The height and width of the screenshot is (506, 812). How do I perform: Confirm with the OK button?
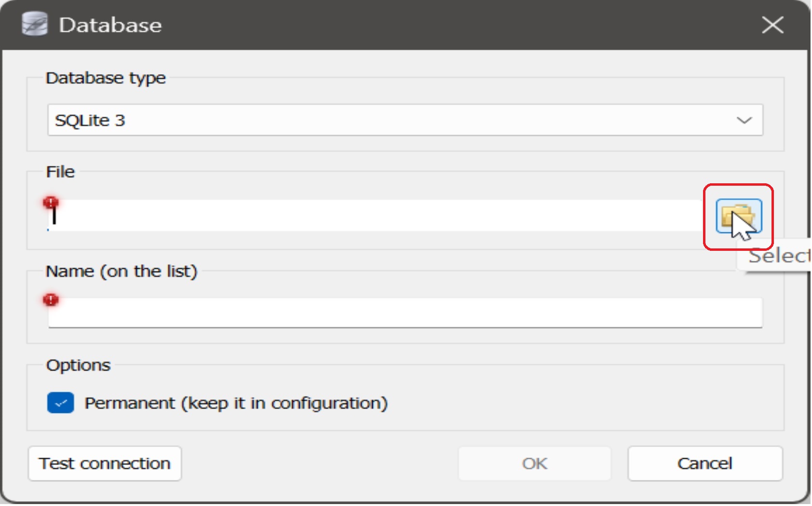click(x=535, y=464)
